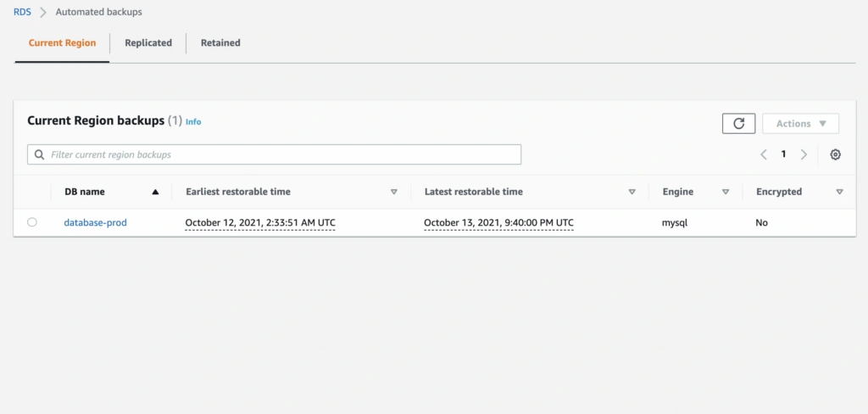Click the RDS breadcrumb link
The width and height of the screenshot is (868, 414).
coord(23,13)
